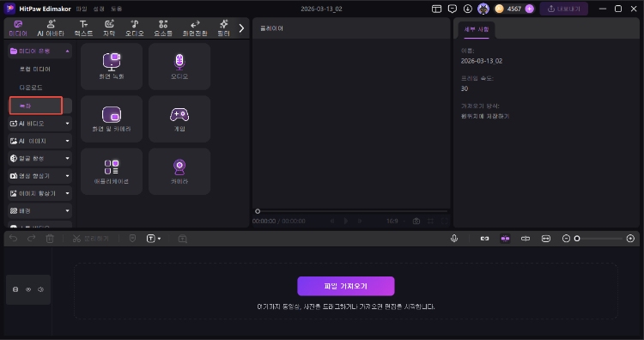644x340 pixels.
Task: Expand the AI 비디오 section
Action: 39,123
